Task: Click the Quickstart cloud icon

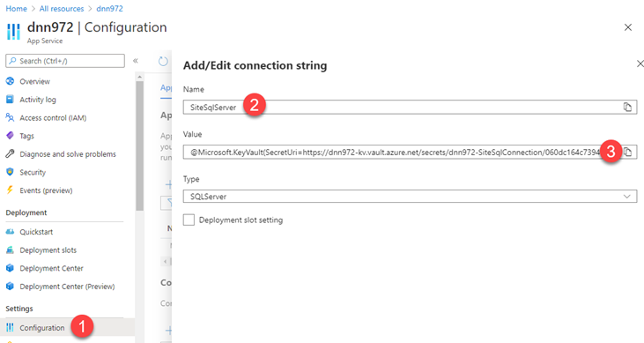Action: tap(10, 232)
